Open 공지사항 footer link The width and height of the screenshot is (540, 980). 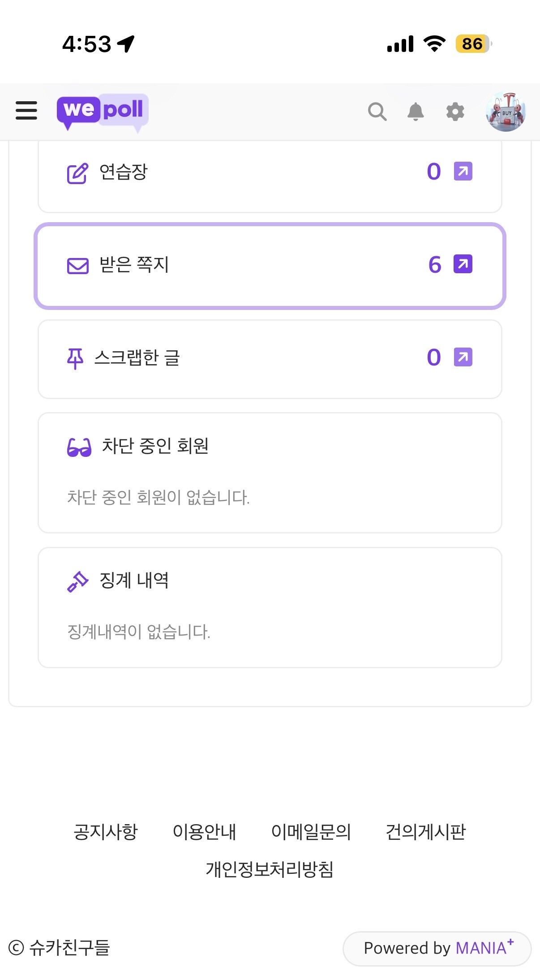coord(106,832)
